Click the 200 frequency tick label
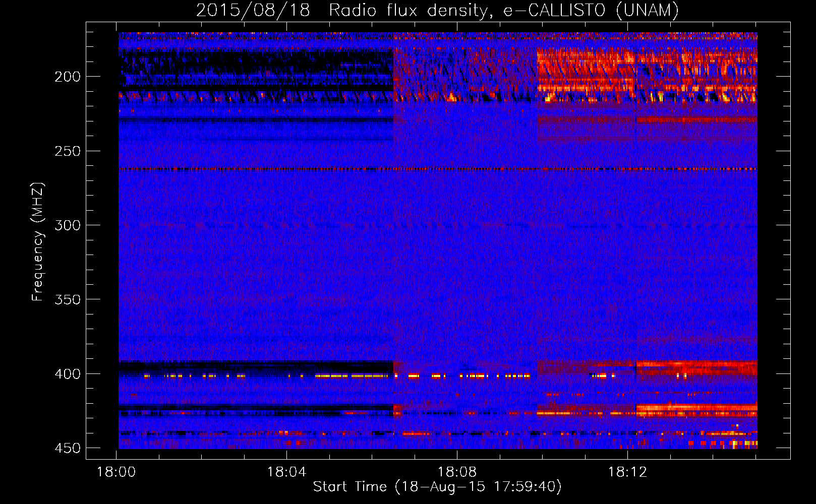816x504 pixels. [68, 77]
